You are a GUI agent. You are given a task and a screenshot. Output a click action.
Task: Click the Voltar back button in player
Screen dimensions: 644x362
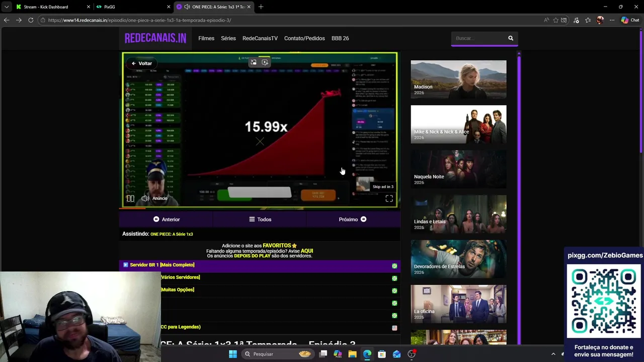141,63
